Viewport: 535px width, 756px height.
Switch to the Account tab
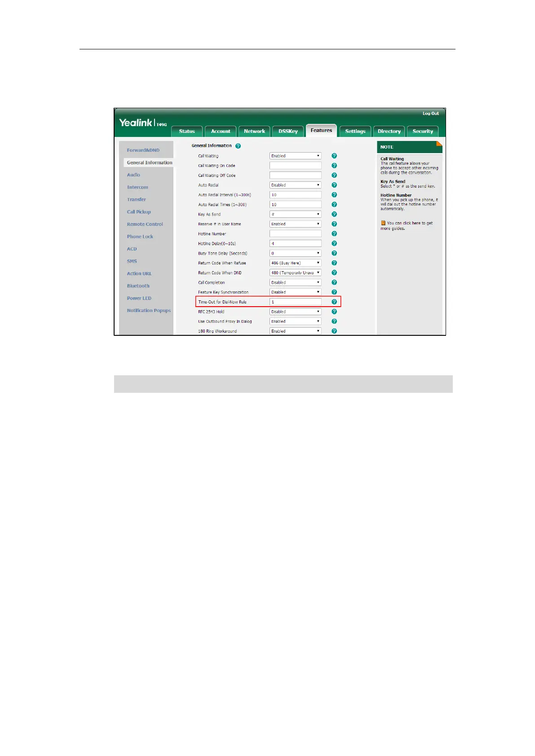coord(221,131)
